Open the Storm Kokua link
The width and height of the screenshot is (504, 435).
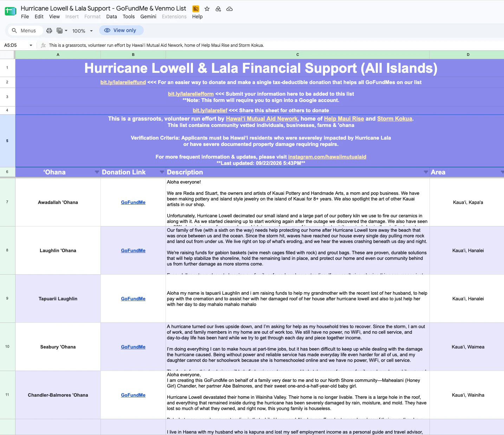(395, 119)
